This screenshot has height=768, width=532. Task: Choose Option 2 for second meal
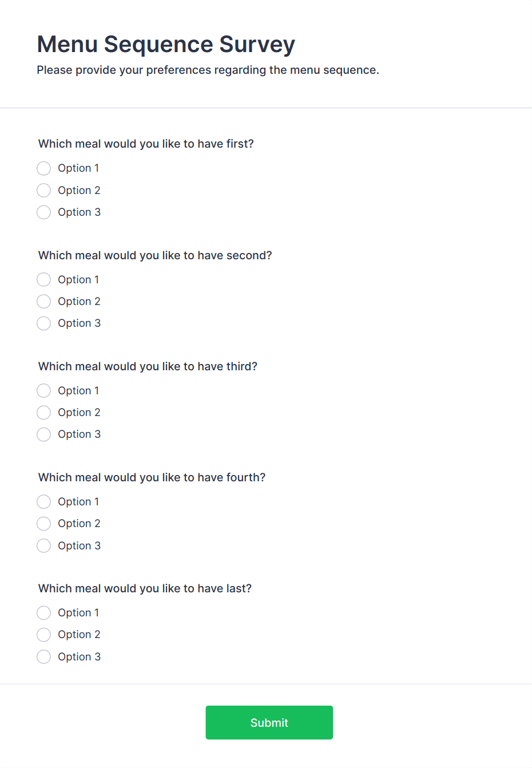pyautogui.click(x=44, y=301)
